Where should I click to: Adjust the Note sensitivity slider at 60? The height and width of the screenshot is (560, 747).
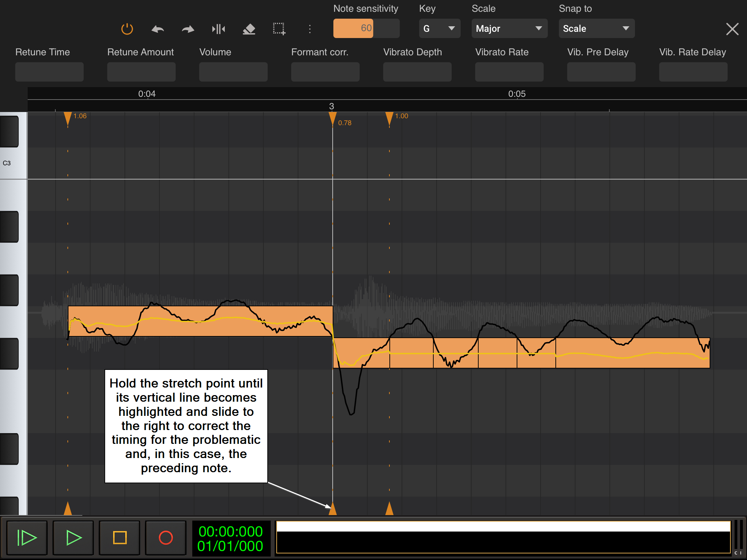pyautogui.click(x=366, y=28)
